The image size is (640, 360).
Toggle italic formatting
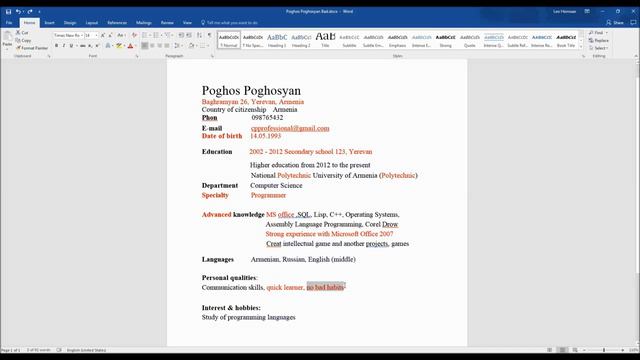coord(64,46)
